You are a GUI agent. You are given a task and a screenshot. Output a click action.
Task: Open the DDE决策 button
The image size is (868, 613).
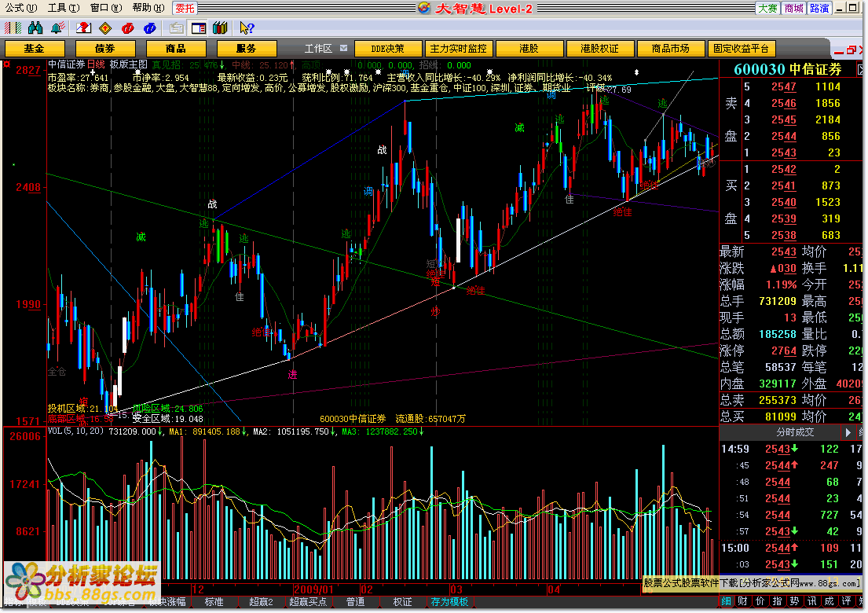pos(387,49)
